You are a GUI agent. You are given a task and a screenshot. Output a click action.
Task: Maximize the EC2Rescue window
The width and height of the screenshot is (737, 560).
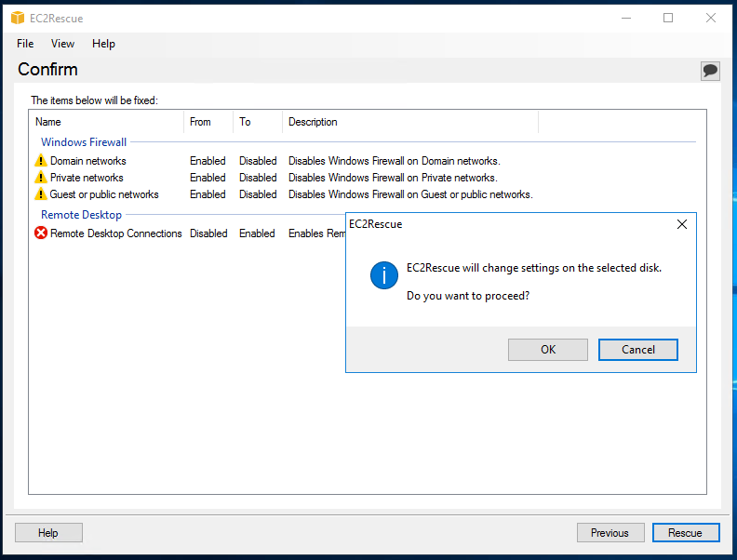pos(668,18)
